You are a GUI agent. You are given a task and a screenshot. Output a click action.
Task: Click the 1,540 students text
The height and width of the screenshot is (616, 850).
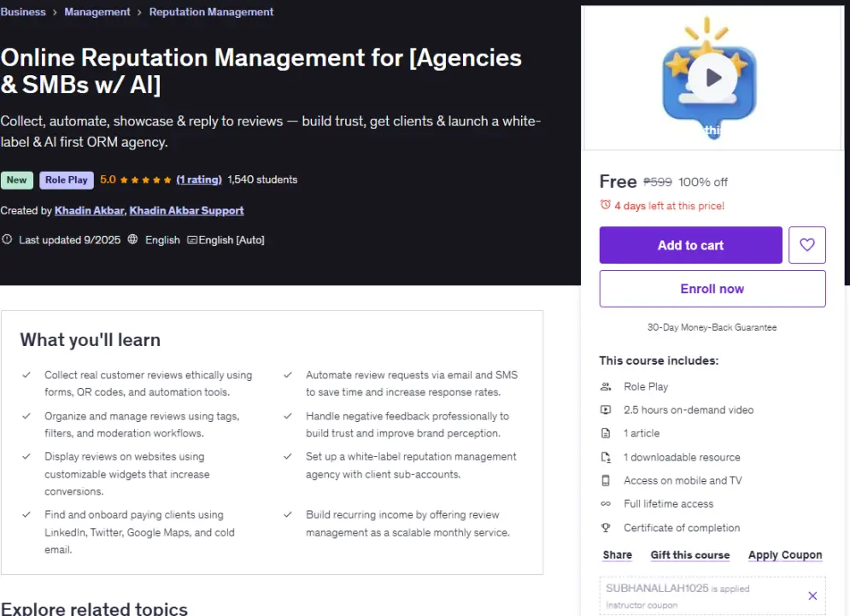(262, 179)
